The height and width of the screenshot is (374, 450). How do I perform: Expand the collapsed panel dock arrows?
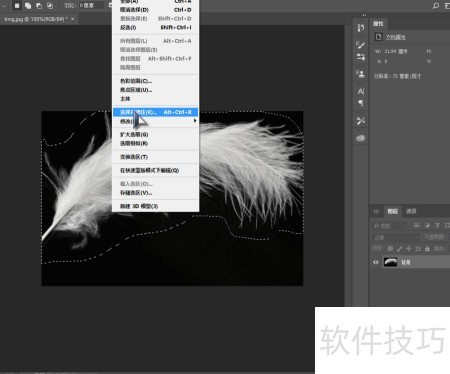(364, 15)
